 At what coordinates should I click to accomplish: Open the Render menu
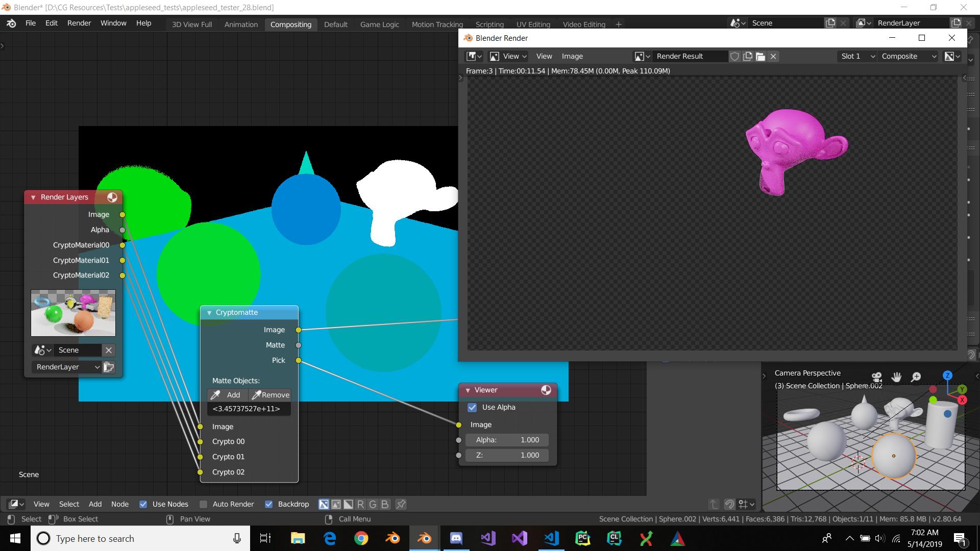point(79,23)
